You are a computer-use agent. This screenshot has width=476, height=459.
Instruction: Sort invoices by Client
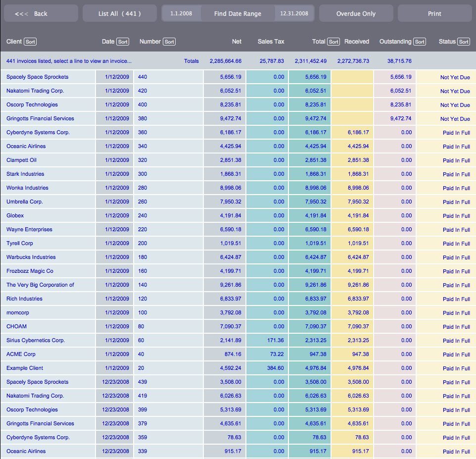pos(30,42)
